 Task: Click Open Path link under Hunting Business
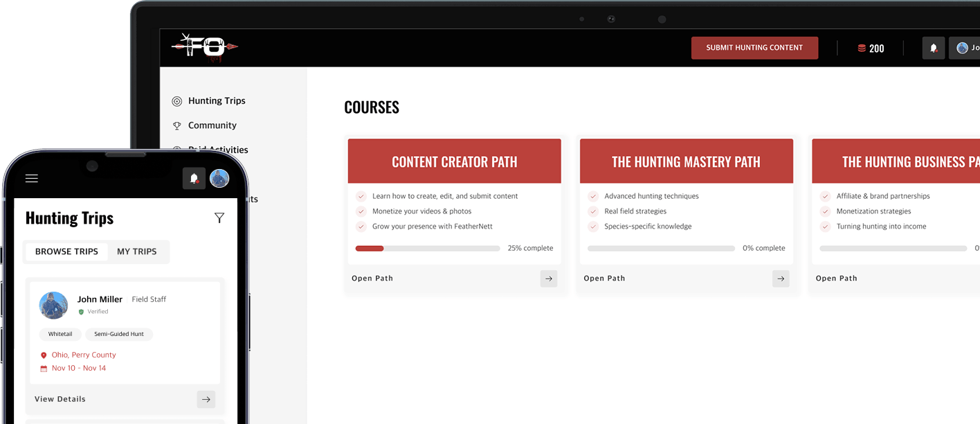tap(836, 279)
